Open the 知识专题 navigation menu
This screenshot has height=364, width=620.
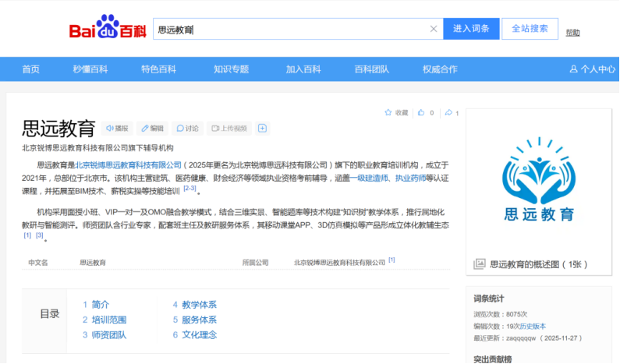click(x=231, y=69)
